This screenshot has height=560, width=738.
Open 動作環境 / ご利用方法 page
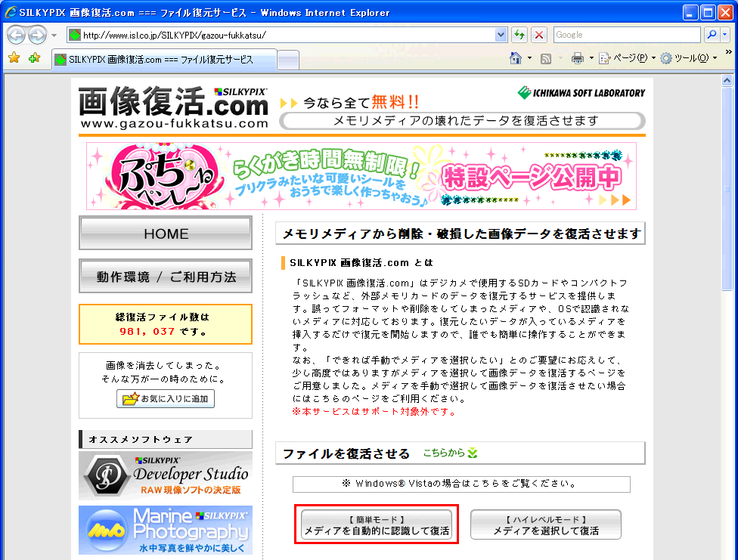166,277
